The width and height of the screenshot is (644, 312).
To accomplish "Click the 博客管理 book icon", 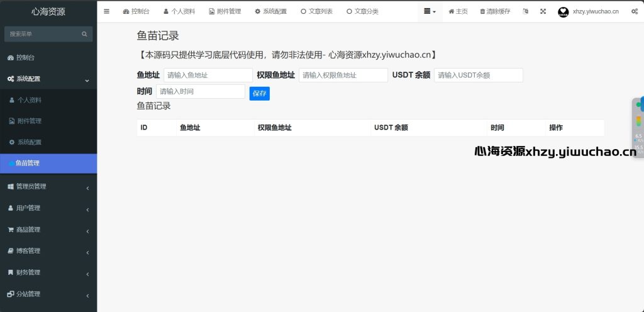I will coord(11,251).
